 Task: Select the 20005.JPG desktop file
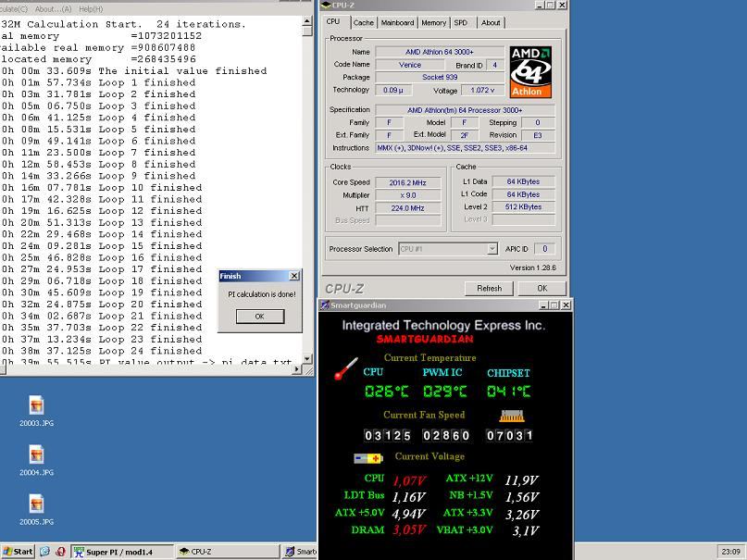37,509
